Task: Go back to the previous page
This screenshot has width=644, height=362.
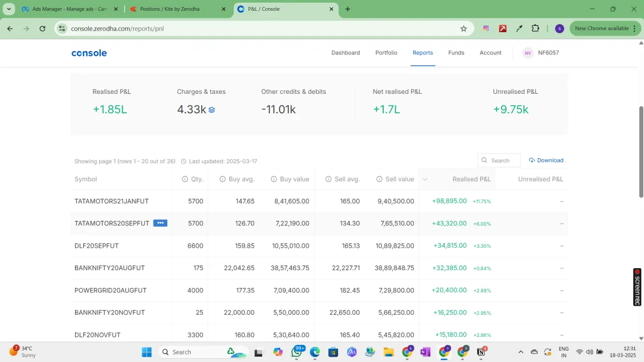Action: click(x=10, y=28)
